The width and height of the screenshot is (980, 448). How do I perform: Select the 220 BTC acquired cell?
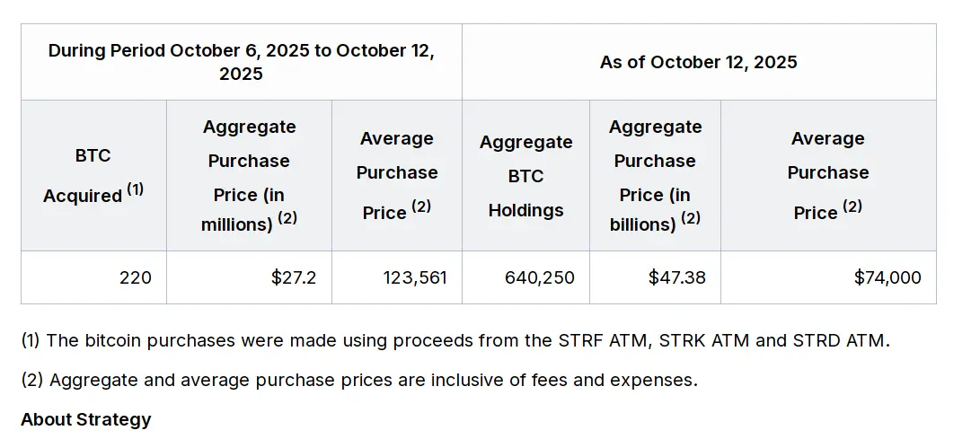(x=136, y=277)
